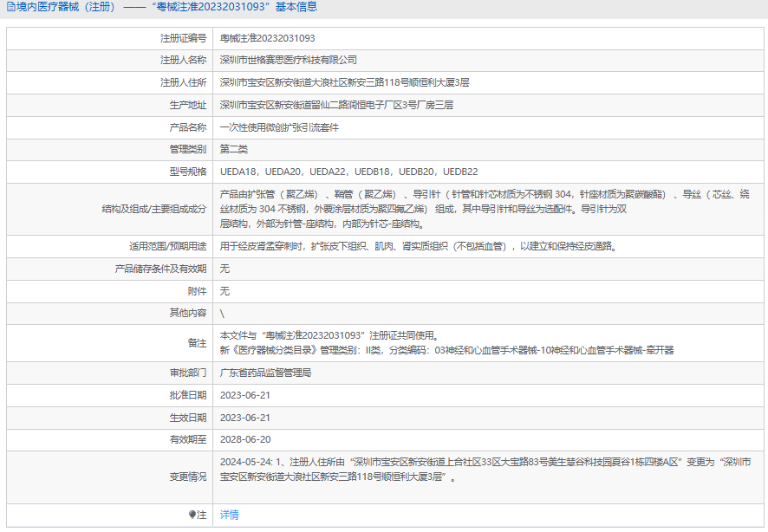Screen dimensions: 768x532
Task: Select product name 一次性使用微创扩张引流套件
Action: [x=279, y=127]
